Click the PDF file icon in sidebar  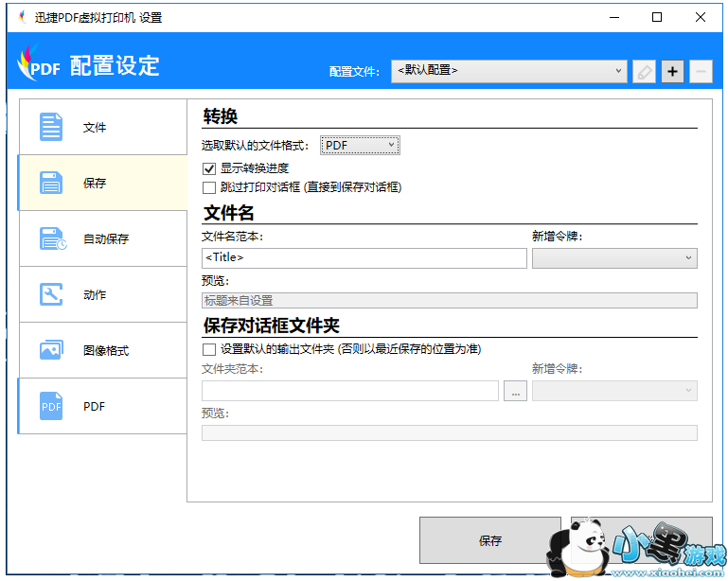pos(51,406)
